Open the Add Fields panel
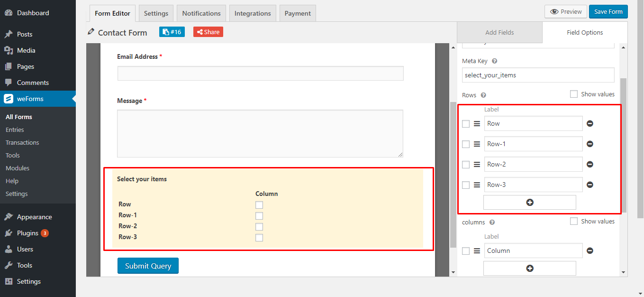This screenshot has width=644, height=297. (x=499, y=32)
